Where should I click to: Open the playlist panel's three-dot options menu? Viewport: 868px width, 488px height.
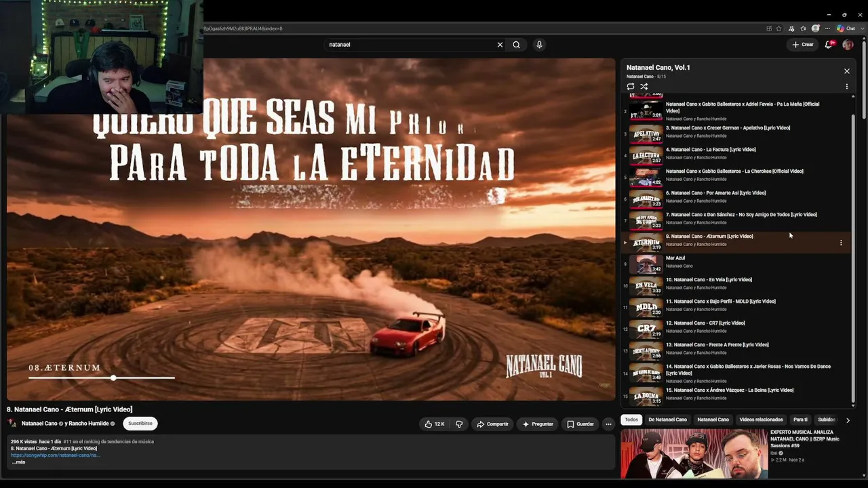(x=846, y=87)
